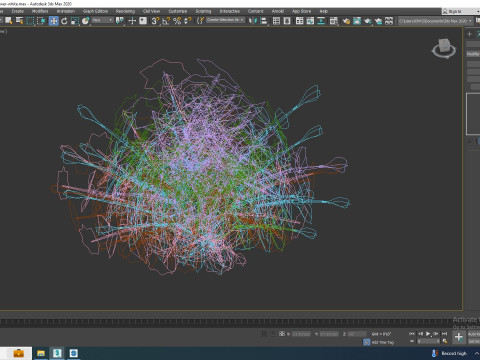Toggle the Ribbon display icon

[299, 21]
